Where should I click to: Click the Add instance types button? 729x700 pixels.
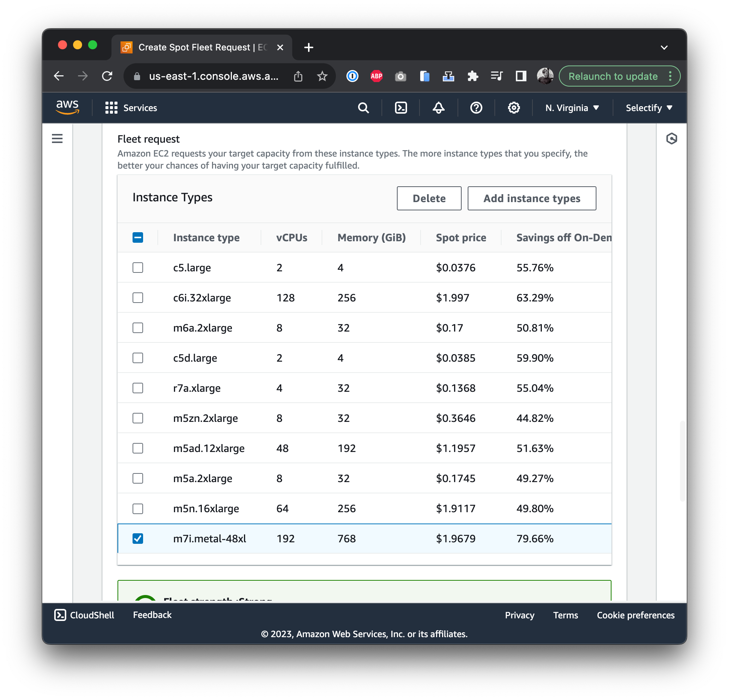click(x=532, y=198)
